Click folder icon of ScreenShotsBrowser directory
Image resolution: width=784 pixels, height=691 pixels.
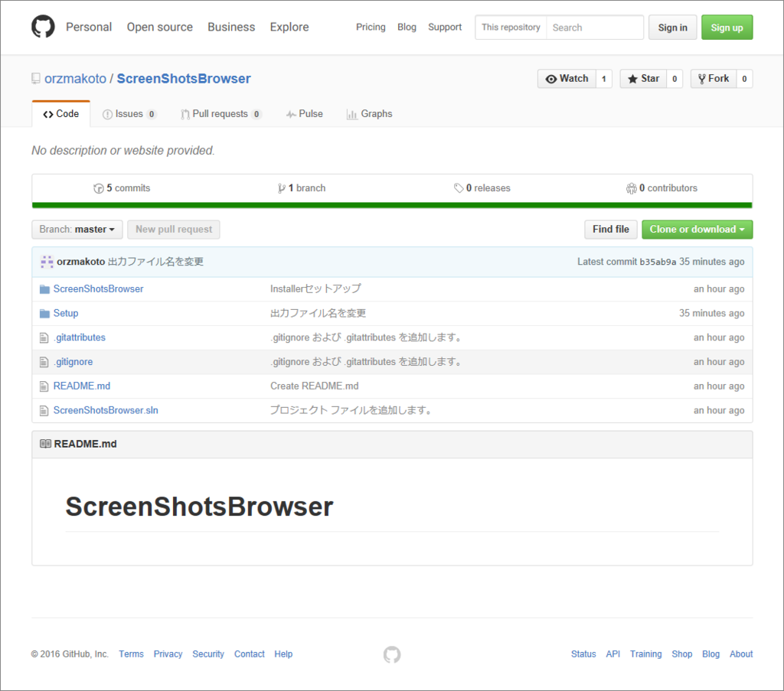[x=44, y=289]
